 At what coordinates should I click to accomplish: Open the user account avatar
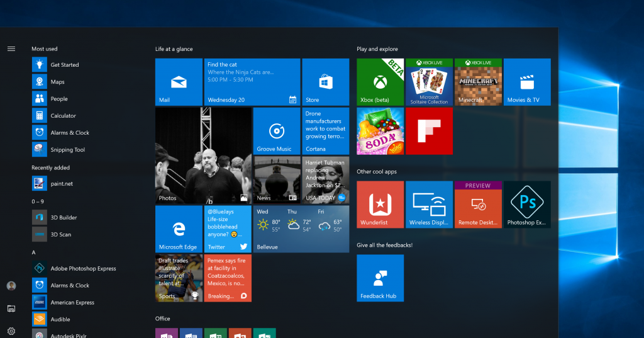pos(11,286)
